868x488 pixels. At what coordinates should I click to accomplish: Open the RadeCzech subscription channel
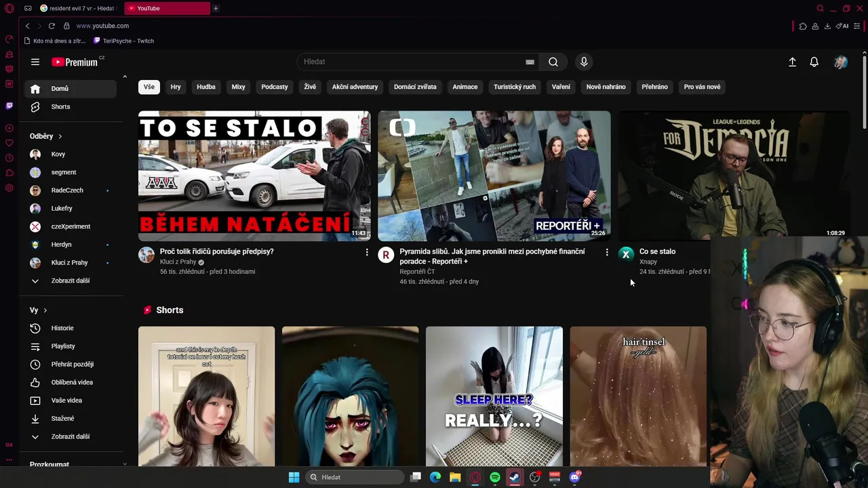(71, 190)
